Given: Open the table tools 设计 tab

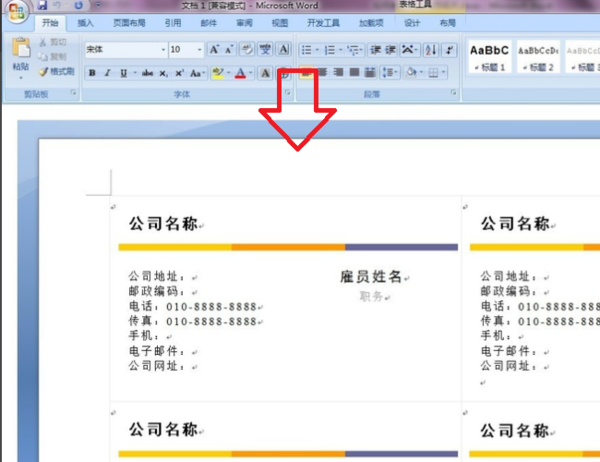Looking at the screenshot, I should click(x=412, y=23).
